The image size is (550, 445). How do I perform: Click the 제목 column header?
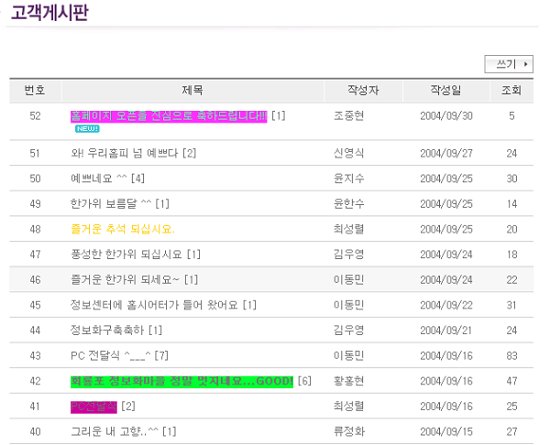[192, 90]
